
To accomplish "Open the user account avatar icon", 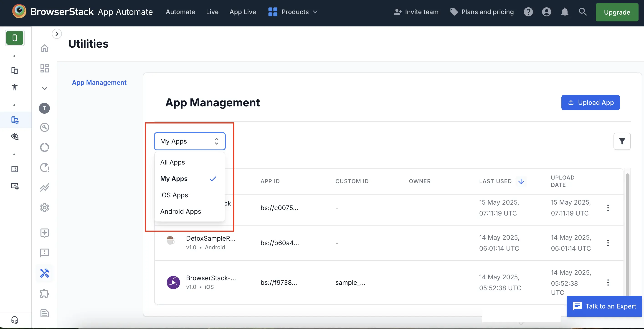I will pos(546,12).
